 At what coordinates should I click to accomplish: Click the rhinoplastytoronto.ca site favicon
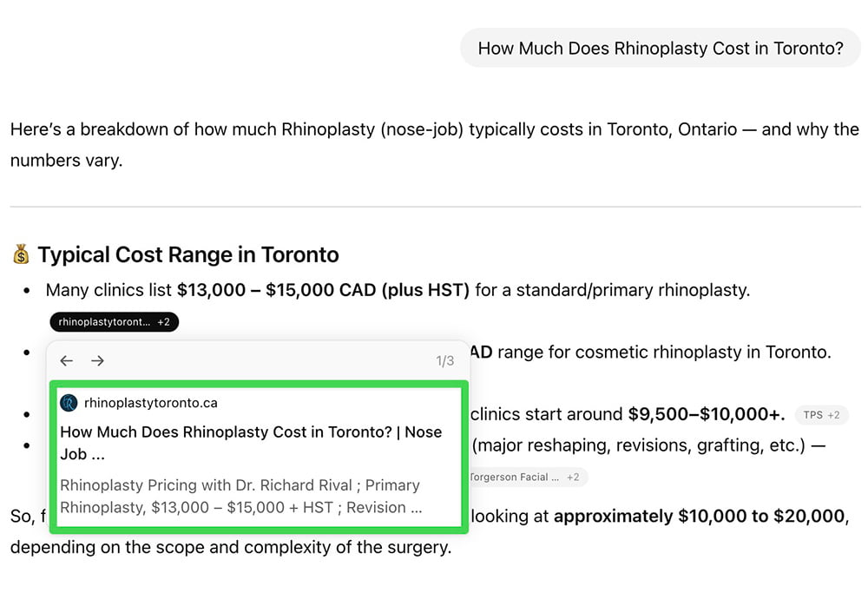(x=69, y=403)
